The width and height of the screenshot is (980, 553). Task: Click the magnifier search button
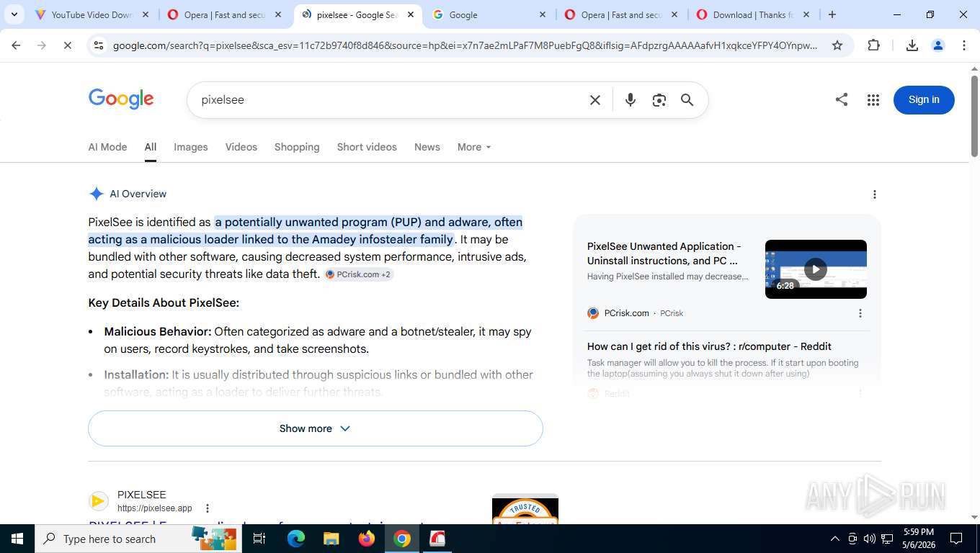[687, 100]
